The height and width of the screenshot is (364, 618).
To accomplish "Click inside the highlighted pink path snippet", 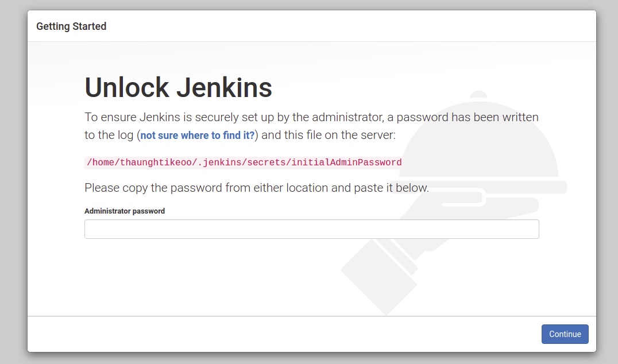I will click(242, 162).
